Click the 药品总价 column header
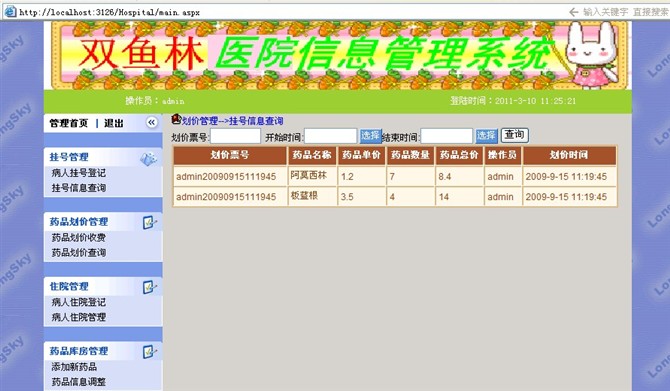The image size is (670, 391). point(459,156)
